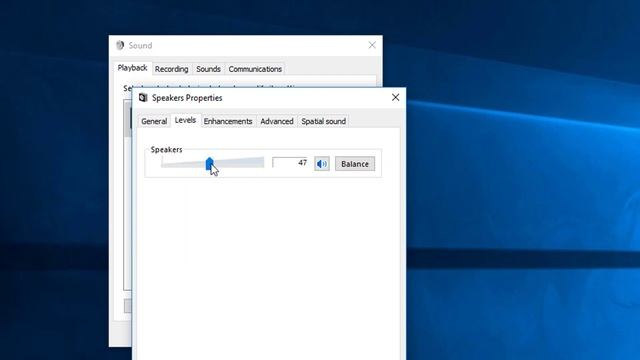Open Communications tab in Sound window
Viewport: 640px width, 360px height.
(255, 69)
